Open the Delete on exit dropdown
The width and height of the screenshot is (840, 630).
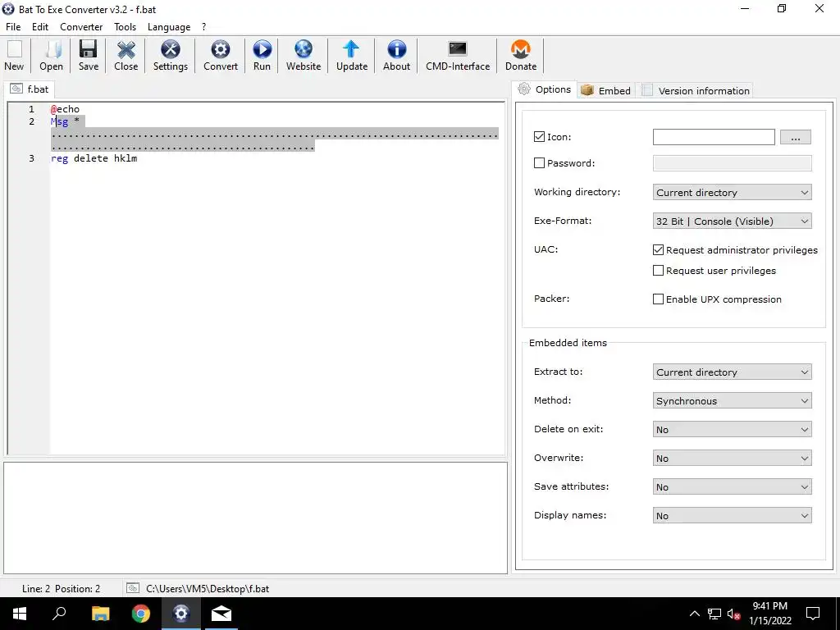click(x=732, y=430)
